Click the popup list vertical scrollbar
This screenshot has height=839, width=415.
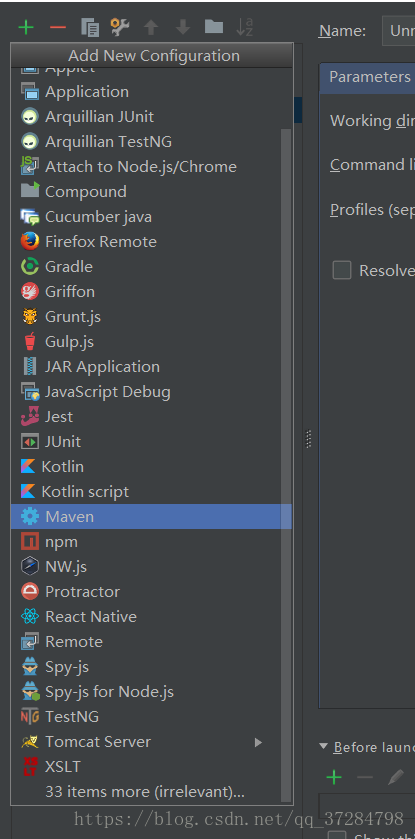point(287,466)
